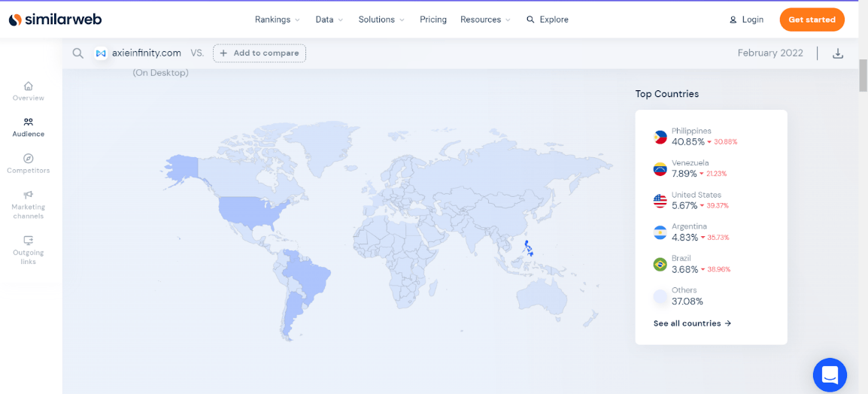The width and height of the screenshot is (868, 394).
Task: Open the chat support bubble
Action: pyautogui.click(x=830, y=375)
